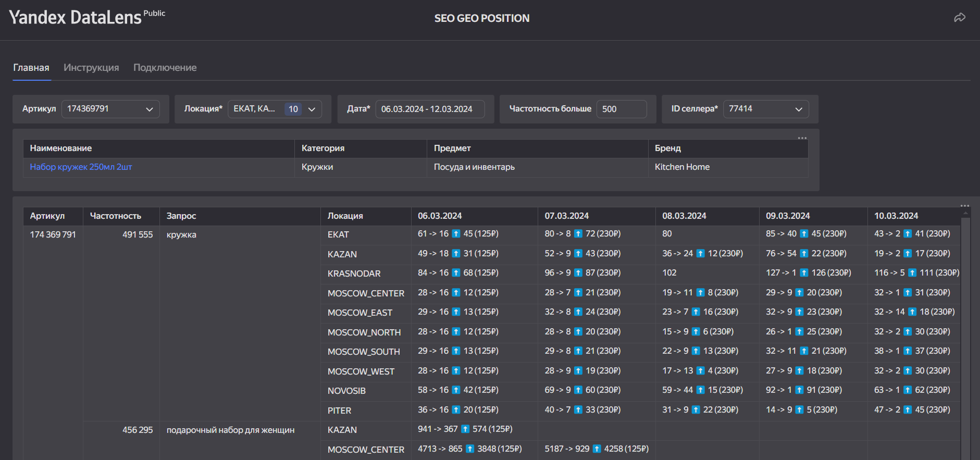Click the share arrow icon
This screenshot has width=980, height=460.
point(960,18)
